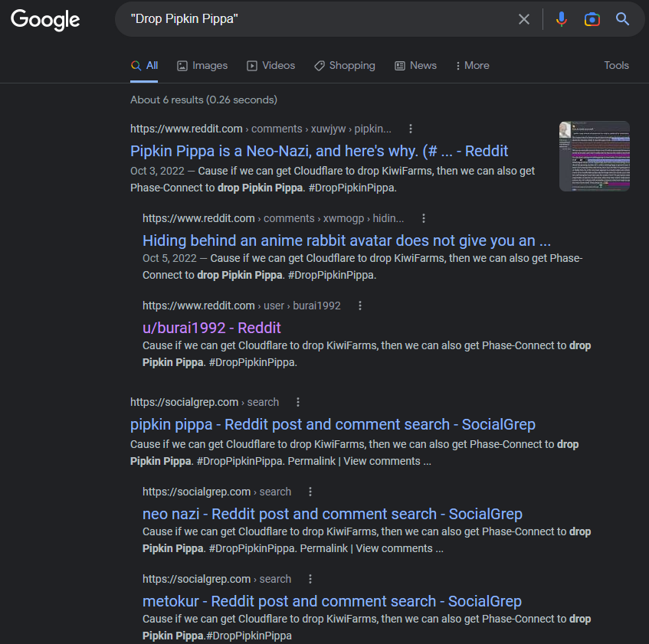This screenshot has width=649, height=644.
Task: Click the reddit.com › comments › xuwjyw URL
Action: [x=261, y=129]
